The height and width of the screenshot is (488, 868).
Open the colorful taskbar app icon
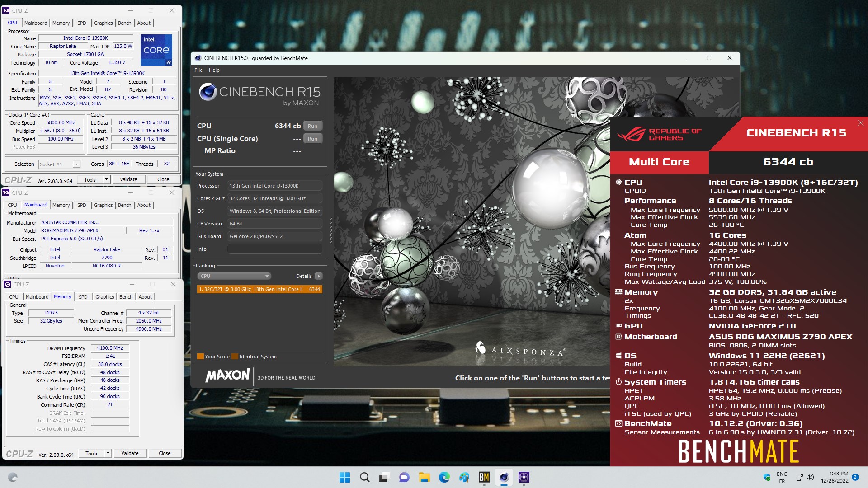click(464, 477)
